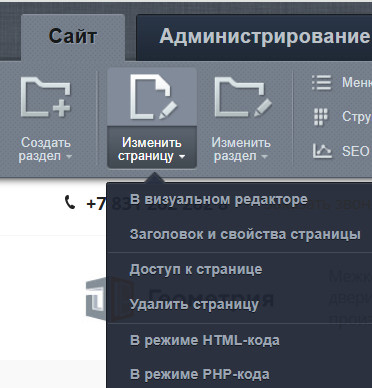Open the Администрирование tab
The height and width of the screenshot is (388, 372).
pos(255,37)
